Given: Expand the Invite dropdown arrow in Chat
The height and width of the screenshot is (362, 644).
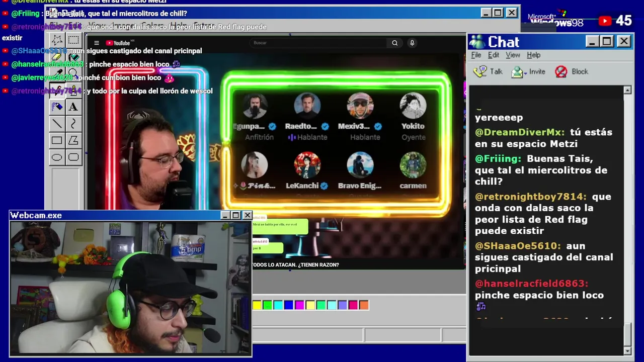Looking at the screenshot, I should [525, 72].
